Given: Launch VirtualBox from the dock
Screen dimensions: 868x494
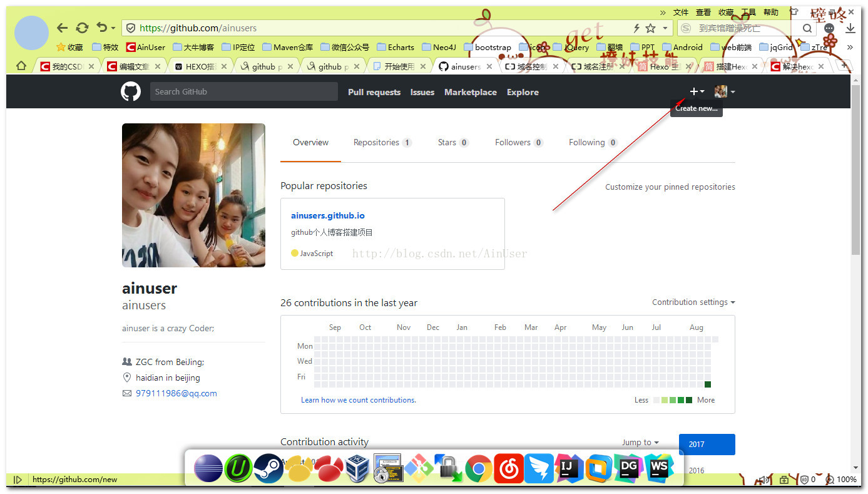Looking at the screenshot, I should [x=358, y=468].
